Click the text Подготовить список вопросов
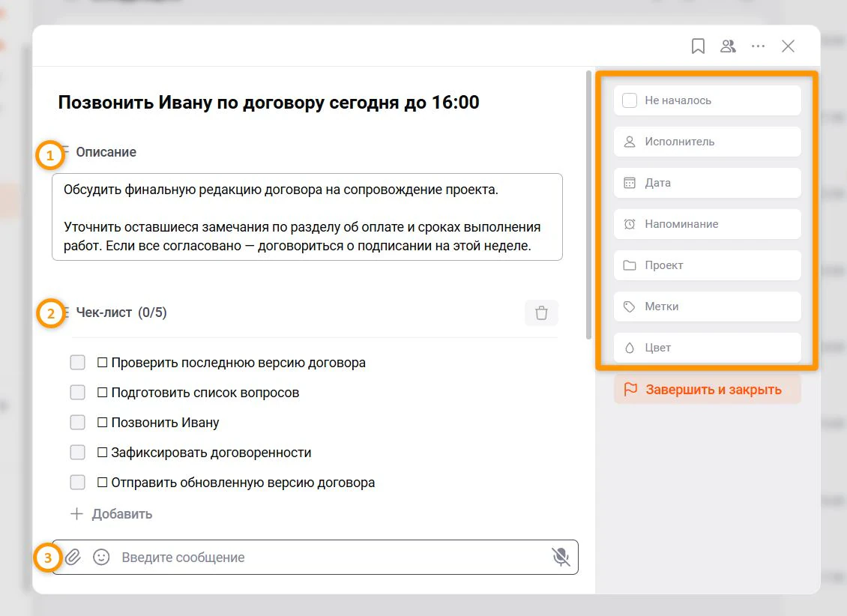 [x=205, y=393]
